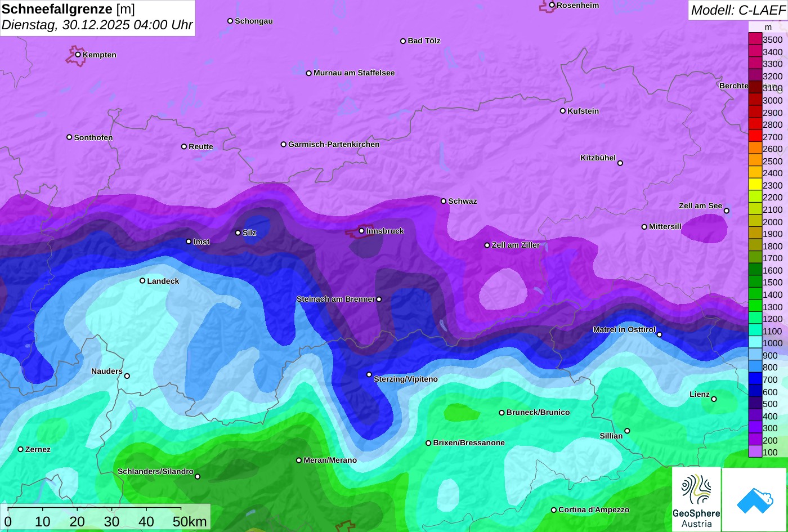Click the Berchte label at the map edge

click(734, 86)
